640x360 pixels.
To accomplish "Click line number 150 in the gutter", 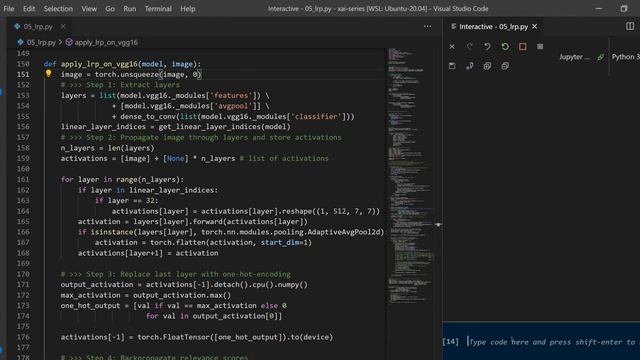I will click(23, 64).
